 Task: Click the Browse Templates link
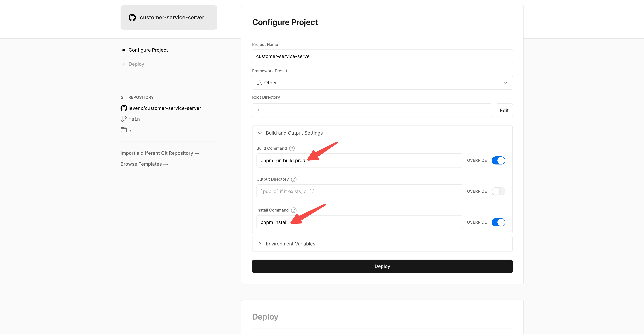144,164
